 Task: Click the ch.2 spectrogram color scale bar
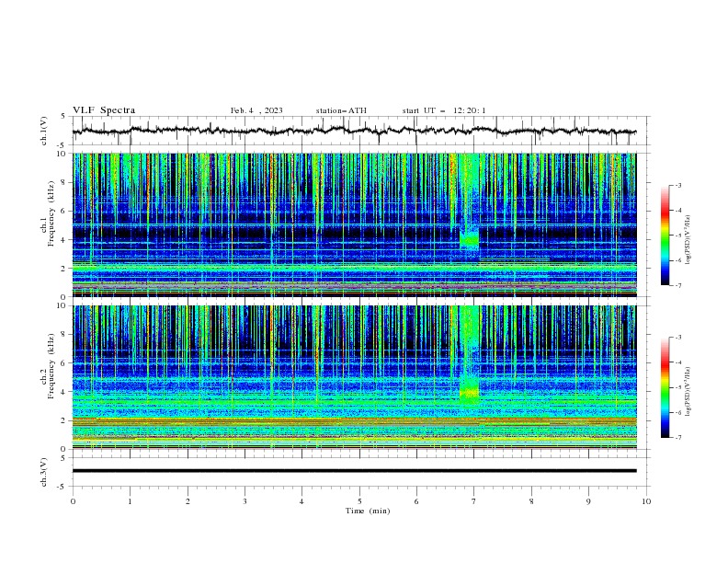pyautogui.click(x=665, y=387)
